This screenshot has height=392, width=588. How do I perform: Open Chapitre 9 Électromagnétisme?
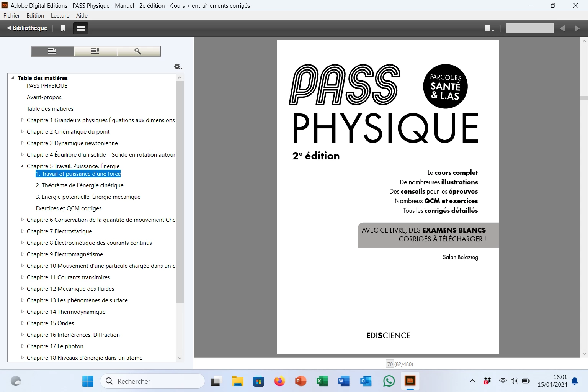65,254
